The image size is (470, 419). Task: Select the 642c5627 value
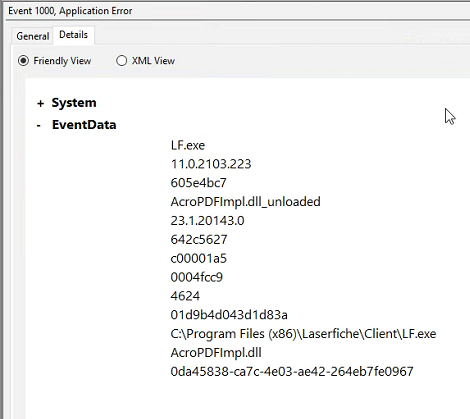[199, 239]
